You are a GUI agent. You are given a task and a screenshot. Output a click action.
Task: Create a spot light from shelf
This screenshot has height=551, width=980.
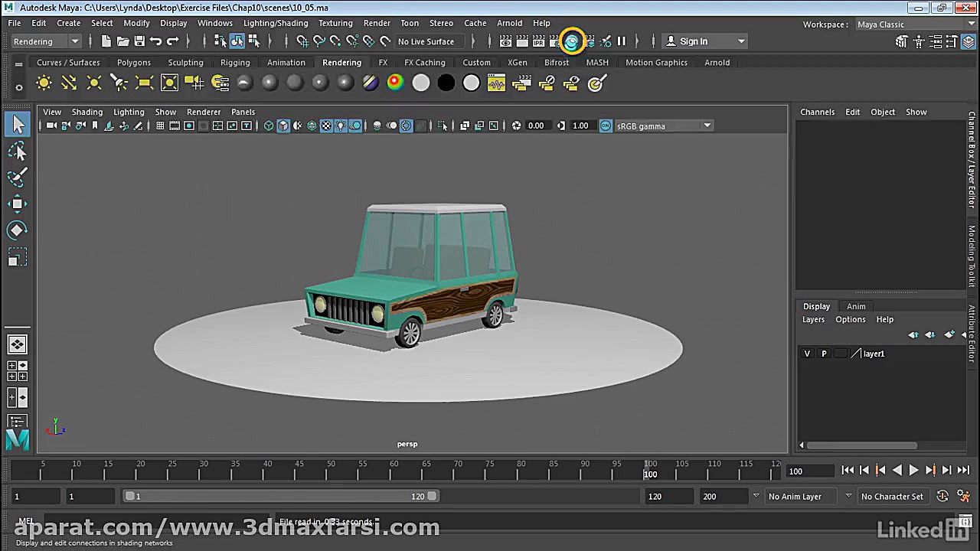[119, 83]
